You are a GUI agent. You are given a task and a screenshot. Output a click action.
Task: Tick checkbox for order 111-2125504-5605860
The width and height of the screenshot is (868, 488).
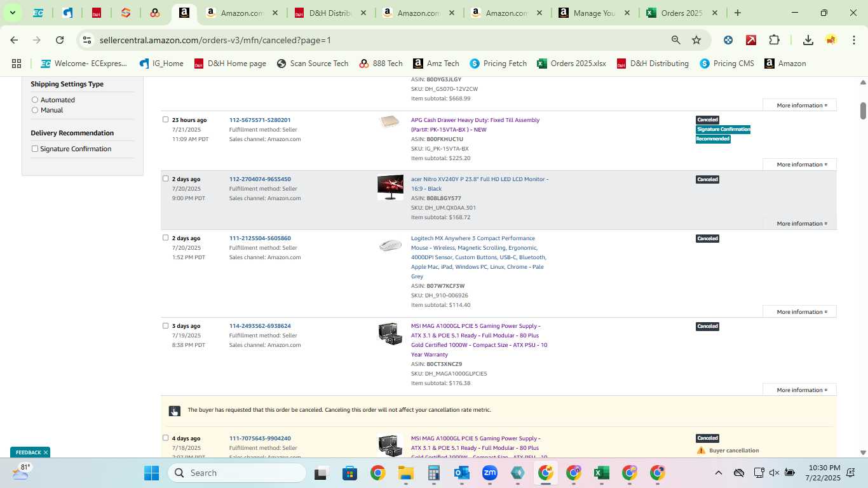165,238
